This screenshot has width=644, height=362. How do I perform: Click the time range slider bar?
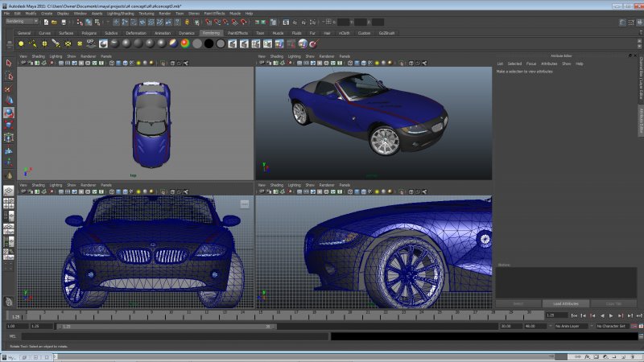[x=167, y=327]
